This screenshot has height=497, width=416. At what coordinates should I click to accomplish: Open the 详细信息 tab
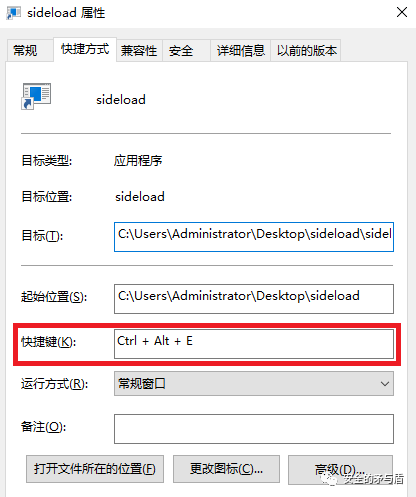tap(240, 50)
